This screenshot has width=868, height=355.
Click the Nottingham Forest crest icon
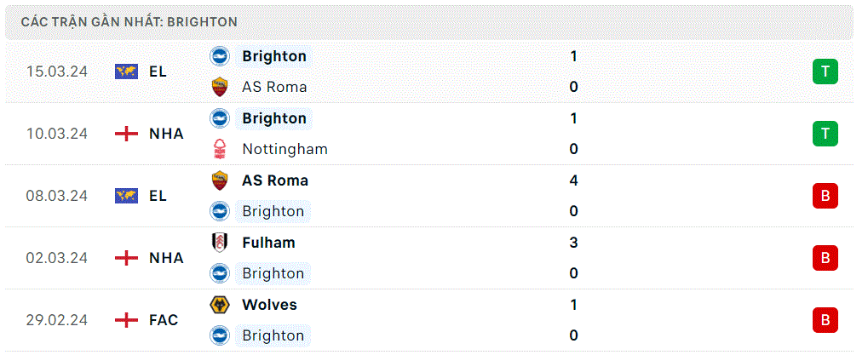(x=220, y=149)
